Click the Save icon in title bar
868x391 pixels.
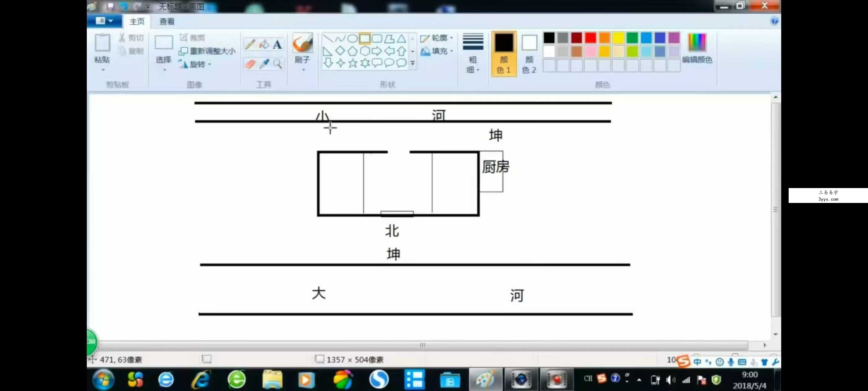(x=111, y=7)
